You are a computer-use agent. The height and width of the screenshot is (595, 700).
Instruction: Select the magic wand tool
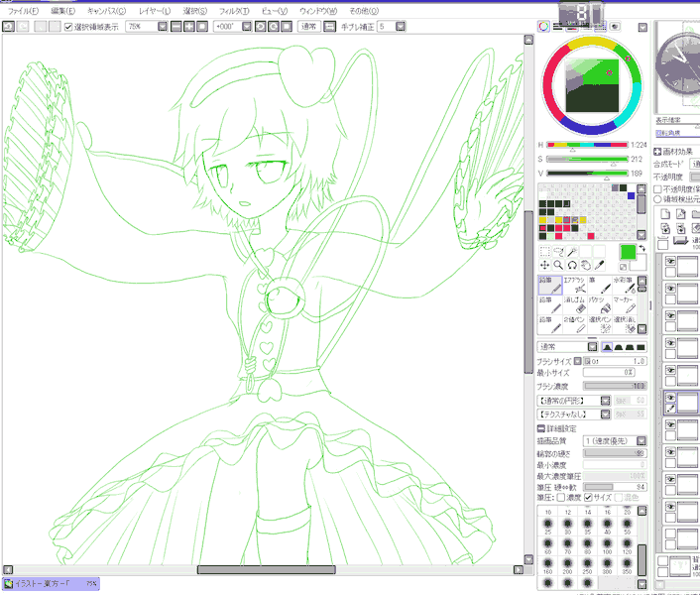pyautogui.click(x=572, y=252)
